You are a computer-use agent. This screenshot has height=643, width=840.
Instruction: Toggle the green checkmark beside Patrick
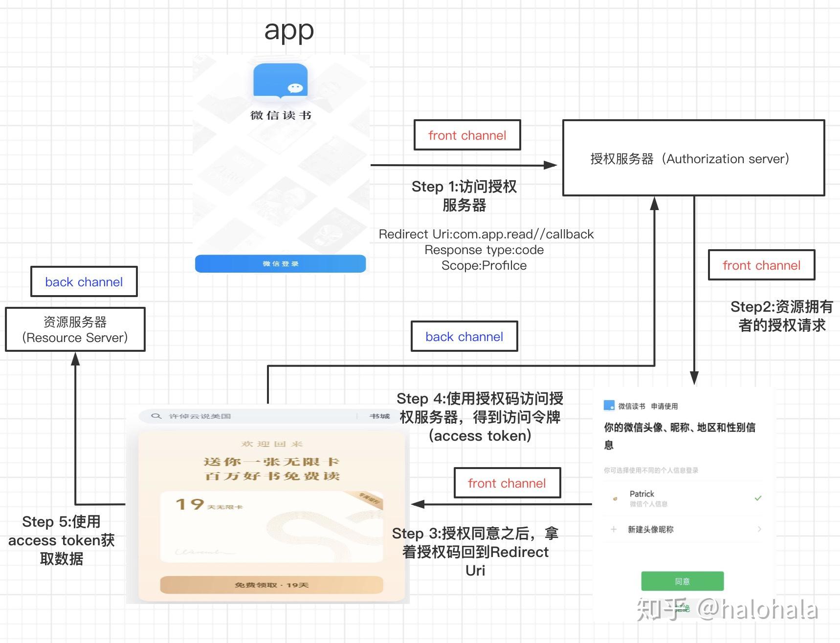(x=758, y=498)
